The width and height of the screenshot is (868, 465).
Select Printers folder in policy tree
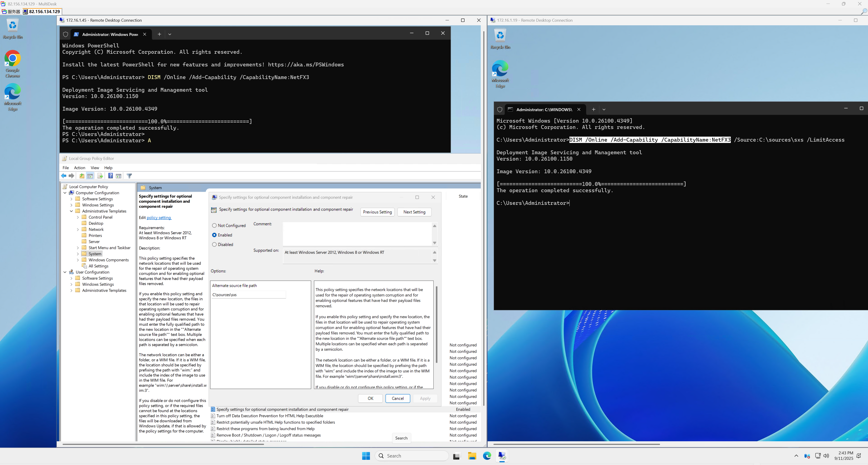(95, 236)
